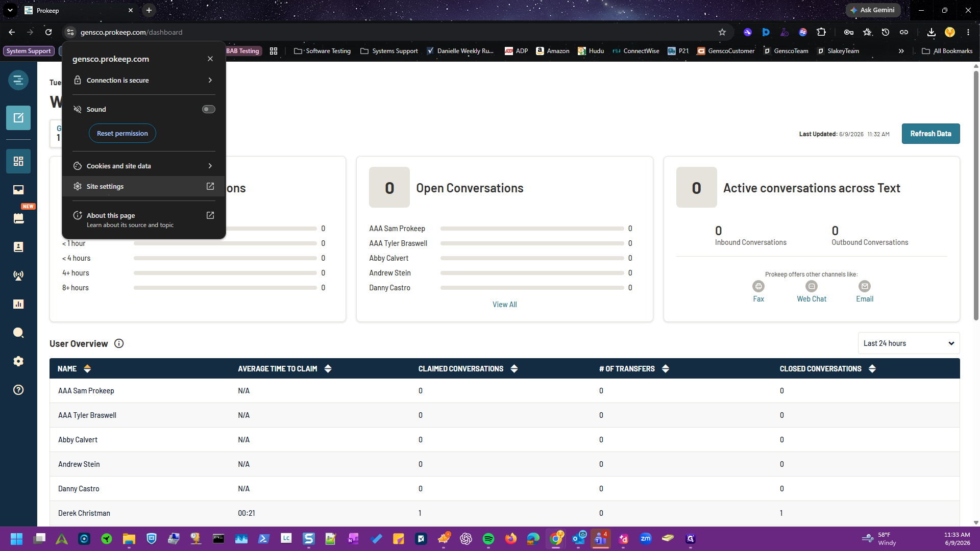
Task: Open the All Bookmarks folder
Action: coord(947,51)
